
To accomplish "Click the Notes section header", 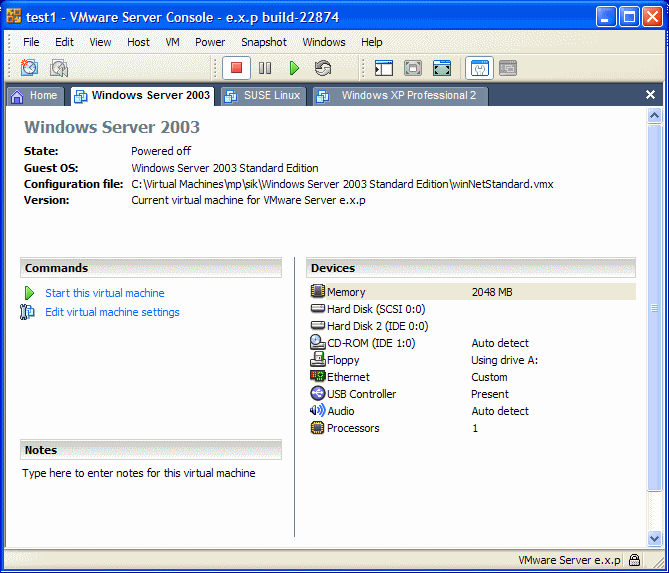I will coord(151,450).
